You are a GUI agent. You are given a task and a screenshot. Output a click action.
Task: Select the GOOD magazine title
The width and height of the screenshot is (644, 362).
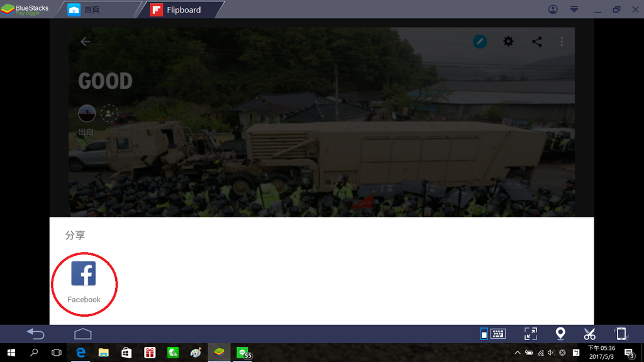105,81
